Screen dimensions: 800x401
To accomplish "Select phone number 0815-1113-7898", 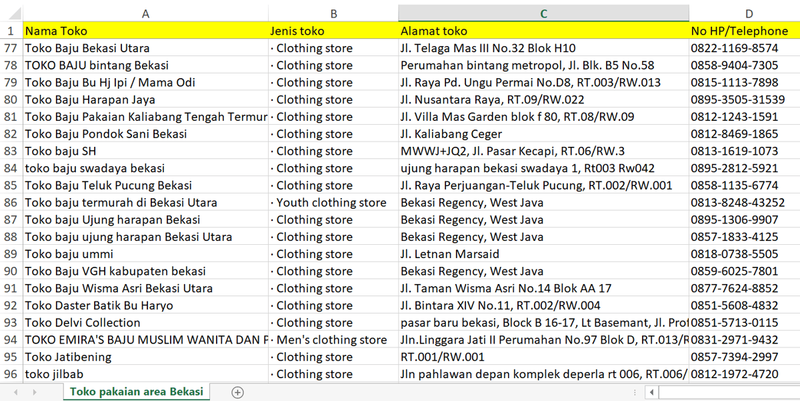I will click(x=744, y=83).
